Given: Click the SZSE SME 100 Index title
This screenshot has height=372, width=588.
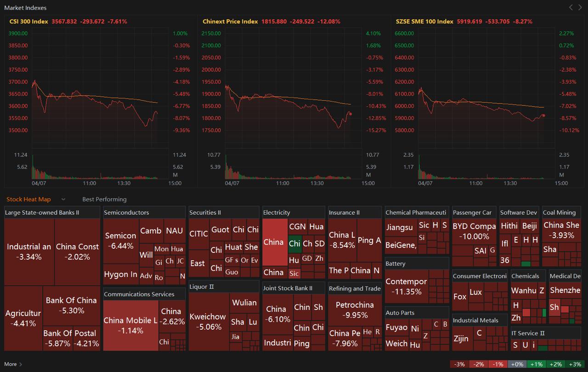Looking at the screenshot, I should (x=424, y=22).
